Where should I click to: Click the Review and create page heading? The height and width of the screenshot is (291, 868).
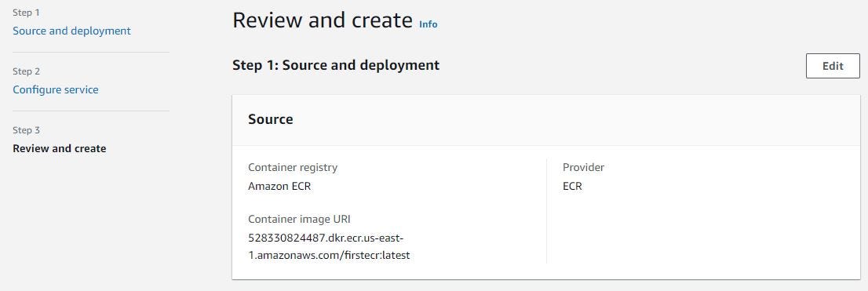coord(323,20)
